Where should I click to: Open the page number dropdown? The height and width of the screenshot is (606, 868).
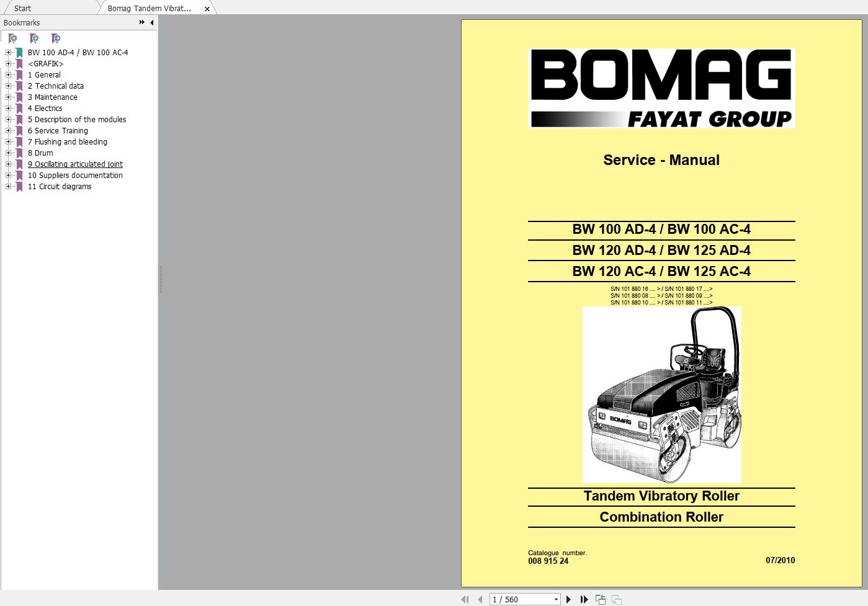click(556, 599)
